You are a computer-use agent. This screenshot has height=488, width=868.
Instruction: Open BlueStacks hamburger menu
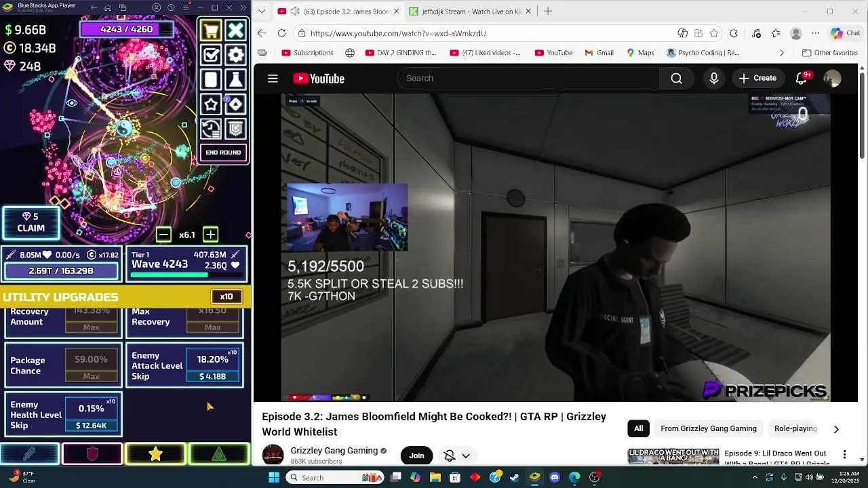coord(185,8)
